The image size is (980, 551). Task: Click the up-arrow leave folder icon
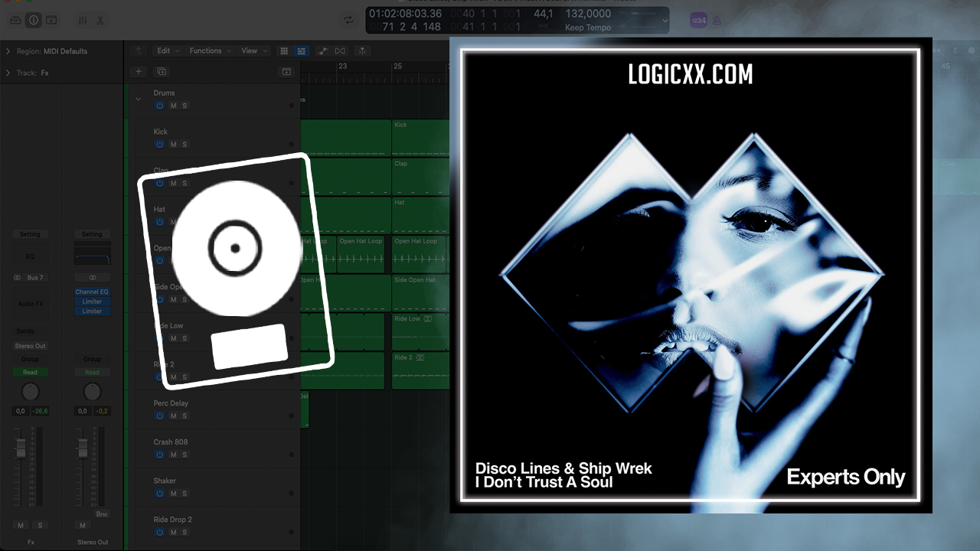138,51
